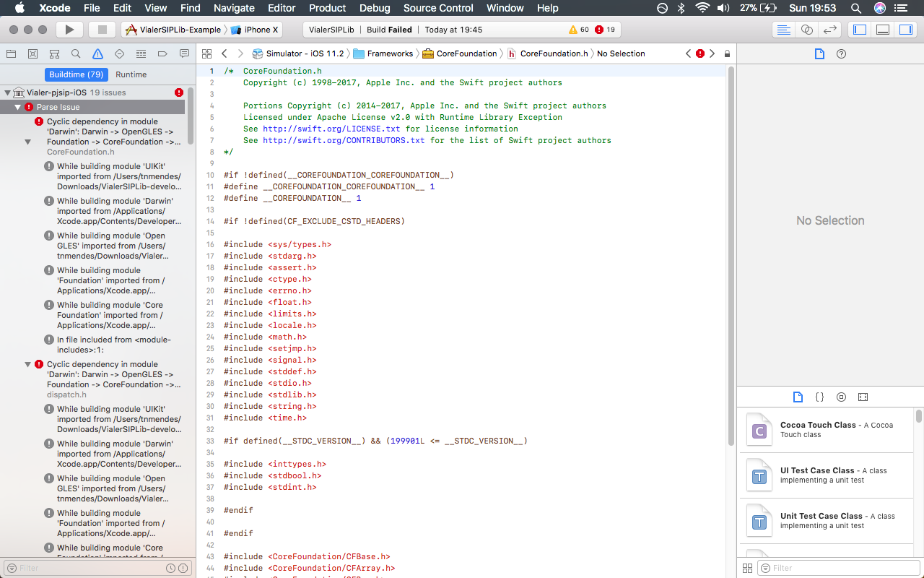Screen dimensions: 924x578
Task: Open the Code Snippets library
Action: [820, 397]
